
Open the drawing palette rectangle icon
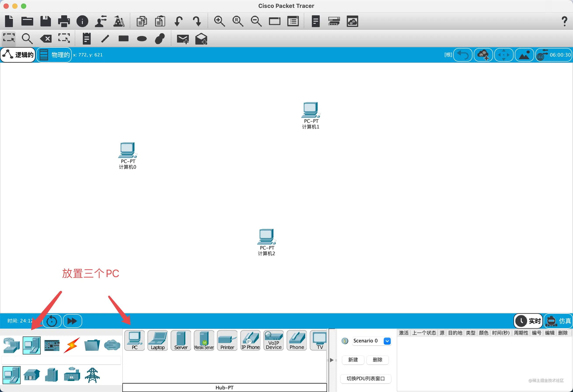pos(275,21)
